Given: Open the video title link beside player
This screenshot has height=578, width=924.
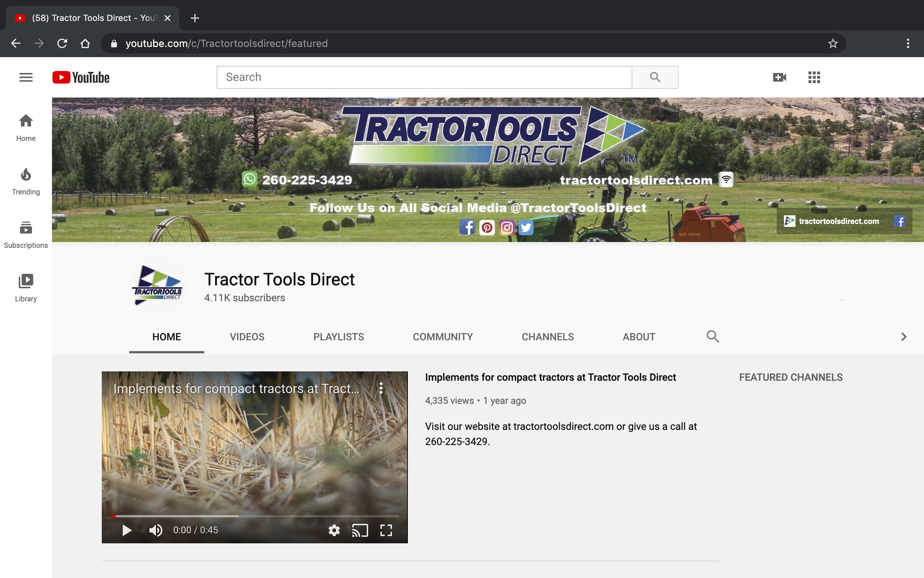Looking at the screenshot, I should (x=550, y=377).
